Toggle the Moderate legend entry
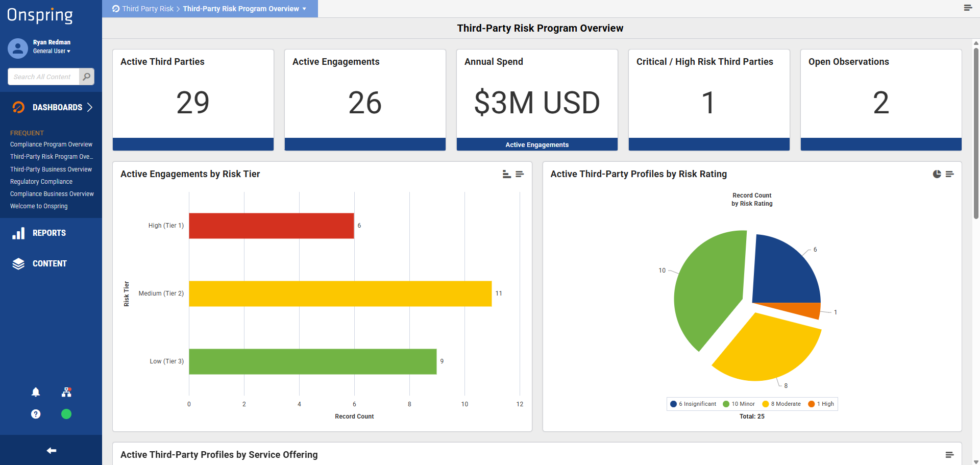 (781, 404)
